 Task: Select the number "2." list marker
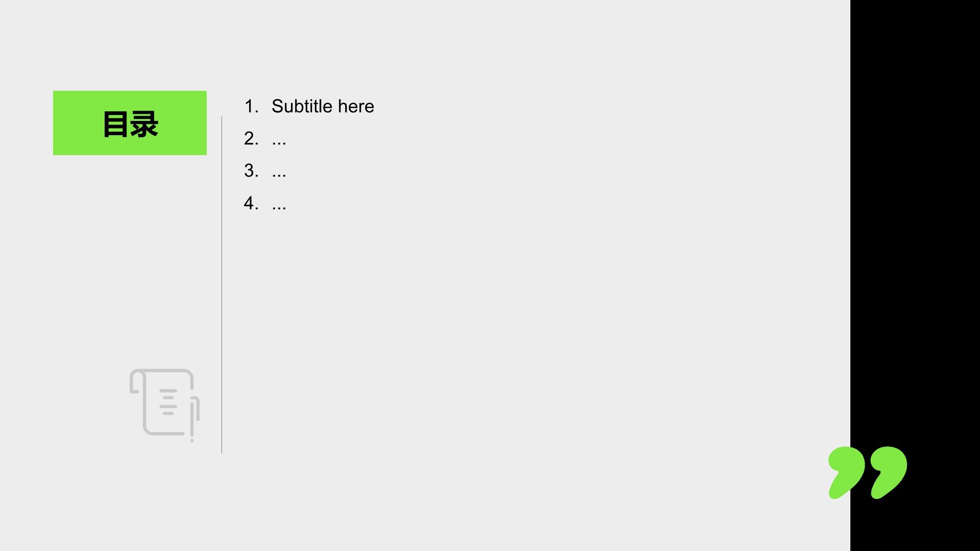pyautogui.click(x=251, y=138)
